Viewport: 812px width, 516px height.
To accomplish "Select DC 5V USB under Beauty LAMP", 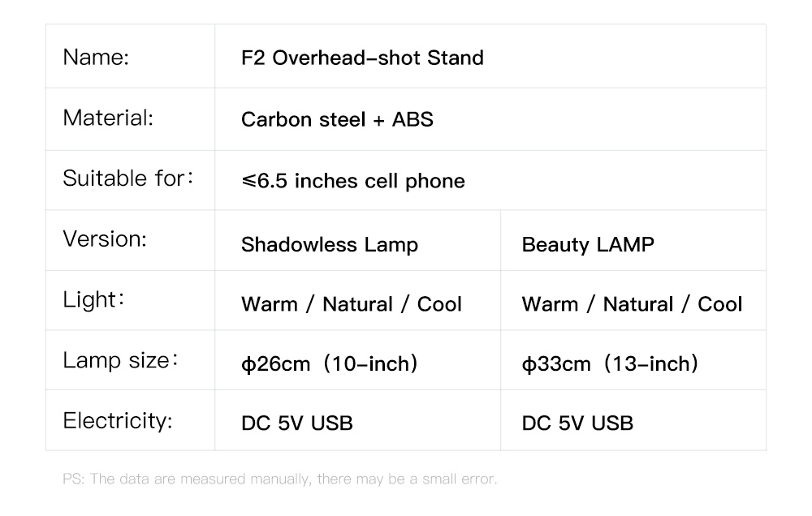I will [577, 424].
